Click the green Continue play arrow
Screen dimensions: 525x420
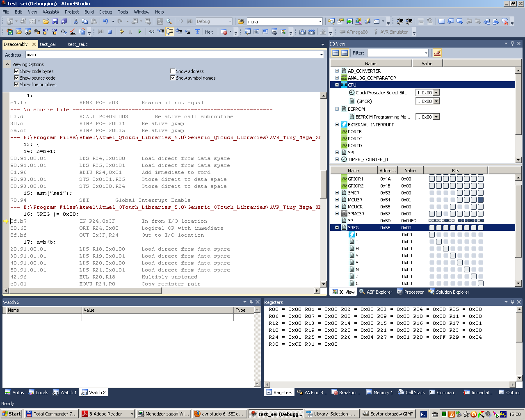click(139, 32)
